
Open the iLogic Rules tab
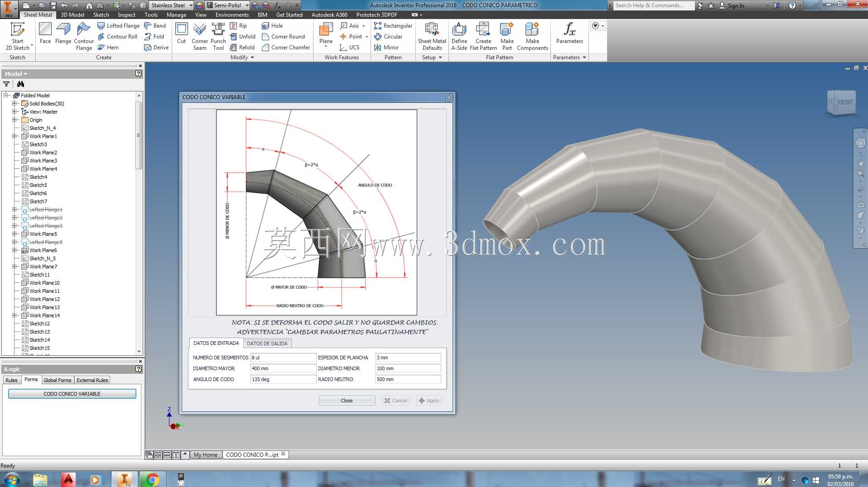coord(11,380)
